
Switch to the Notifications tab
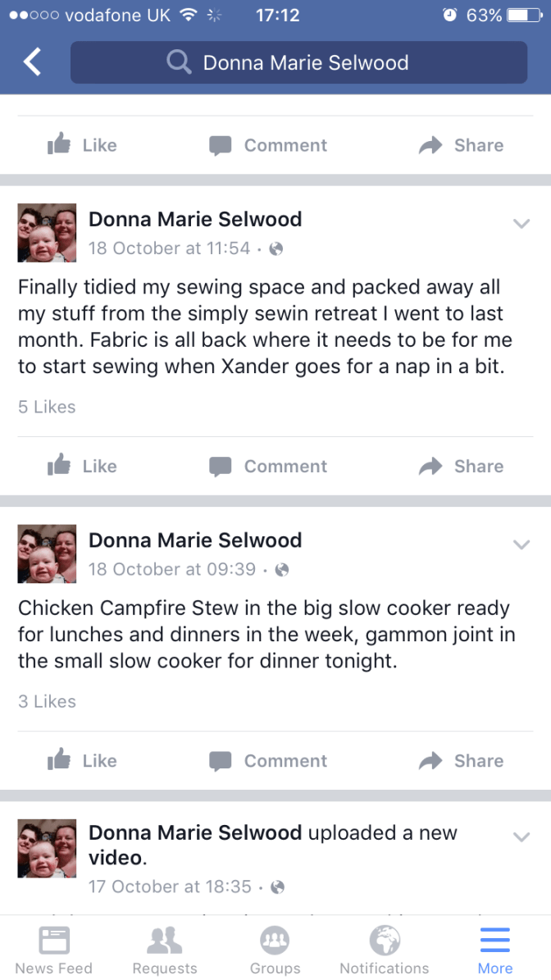385,950
